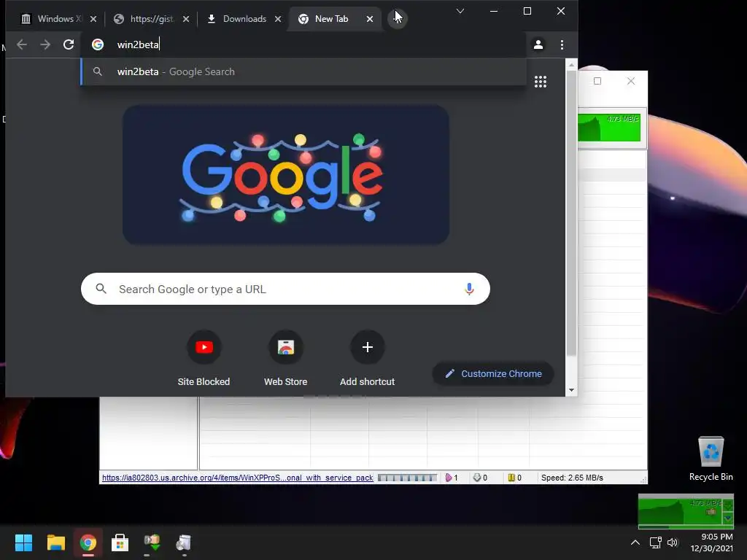Open the network icon in system tray
This screenshot has height=560, width=747.
(x=656, y=542)
